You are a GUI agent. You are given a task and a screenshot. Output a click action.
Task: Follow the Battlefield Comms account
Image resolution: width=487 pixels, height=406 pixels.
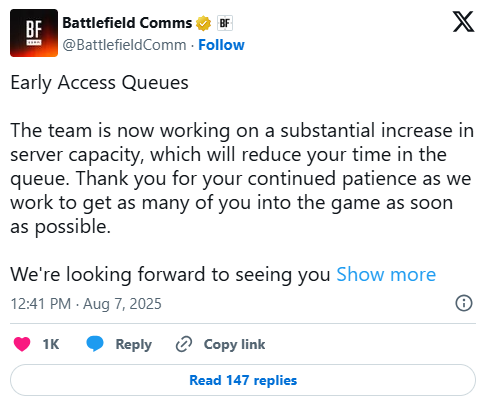(221, 45)
